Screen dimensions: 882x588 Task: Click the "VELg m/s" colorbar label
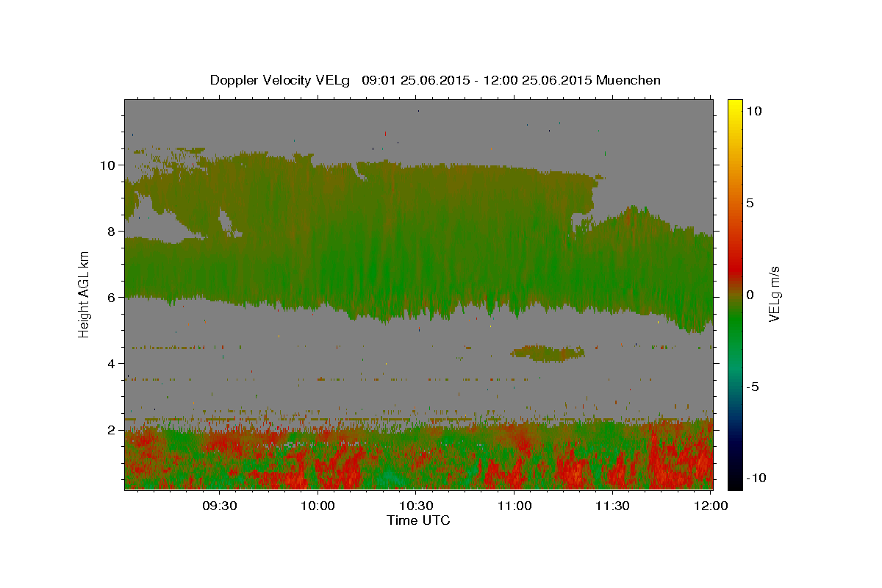tap(775, 294)
